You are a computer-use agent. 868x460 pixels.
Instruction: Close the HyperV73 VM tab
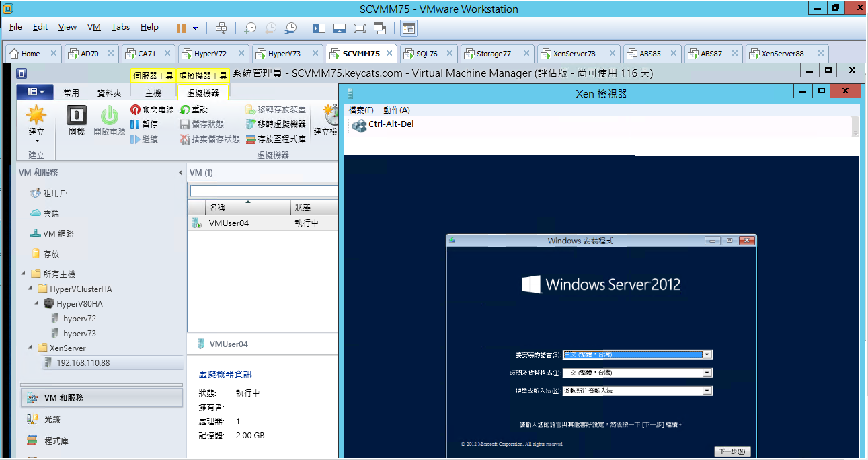(315, 54)
